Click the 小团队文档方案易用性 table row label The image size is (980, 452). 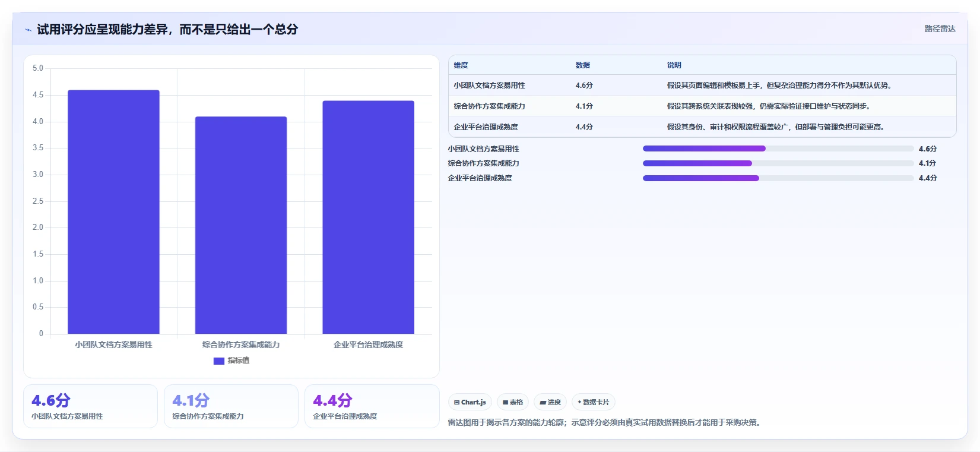click(490, 86)
